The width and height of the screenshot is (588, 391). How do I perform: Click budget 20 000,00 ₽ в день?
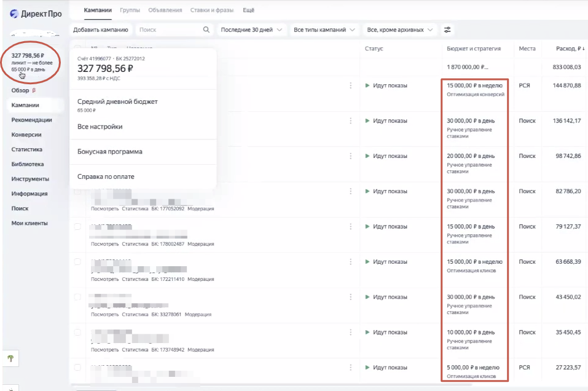click(x=471, y=156)
